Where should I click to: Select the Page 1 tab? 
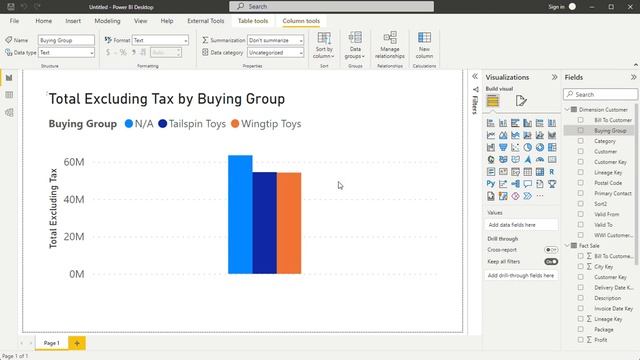coord(51,343)
